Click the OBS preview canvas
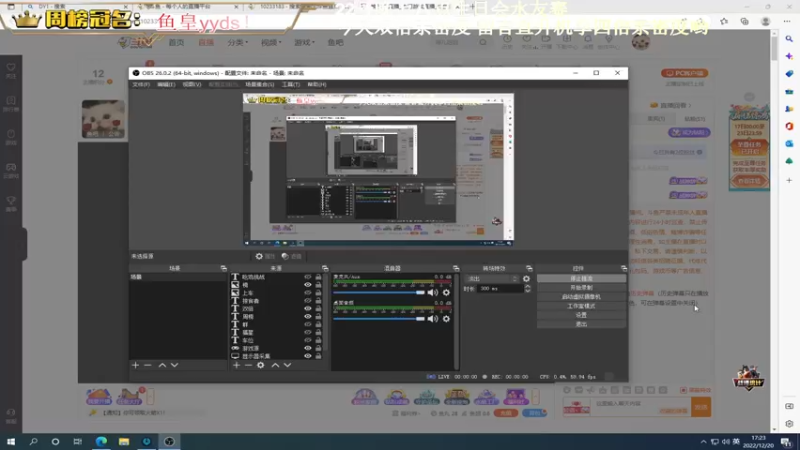 379,170
